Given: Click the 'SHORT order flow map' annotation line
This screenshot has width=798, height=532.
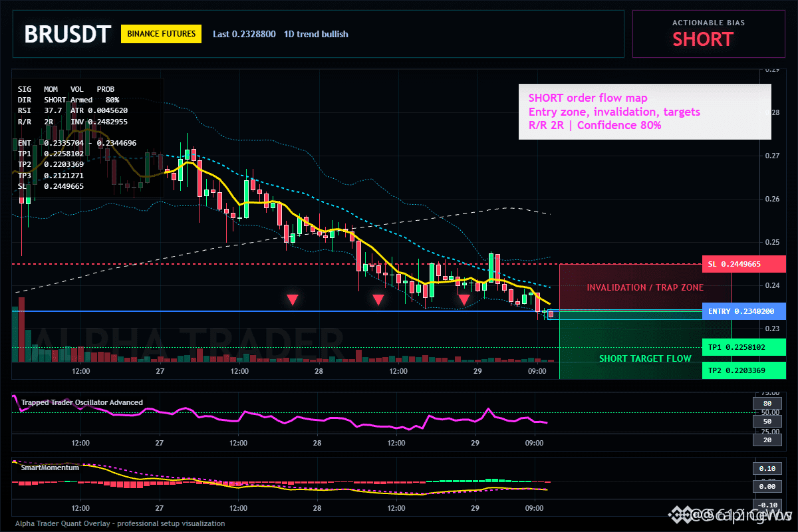Looking at the screenshot, I should click(588, 98).
